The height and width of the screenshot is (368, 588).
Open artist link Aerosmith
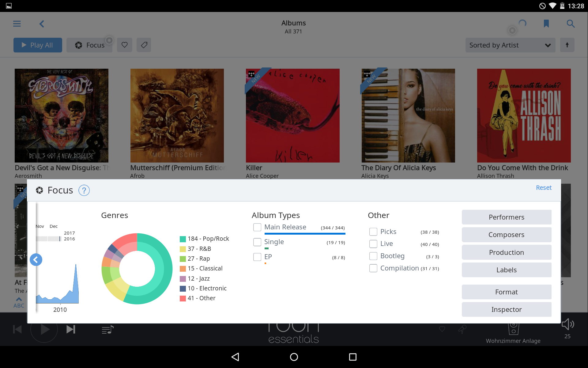click(x=28, y=176)
